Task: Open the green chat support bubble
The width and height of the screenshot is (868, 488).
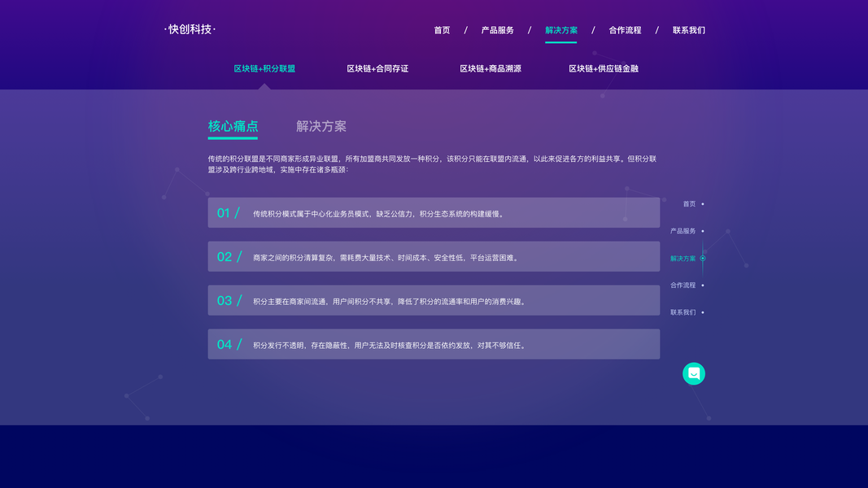Action: click(694, 373)
